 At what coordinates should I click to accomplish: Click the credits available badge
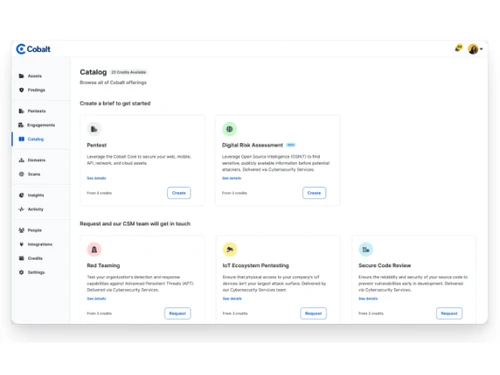(x=129, y=72)
